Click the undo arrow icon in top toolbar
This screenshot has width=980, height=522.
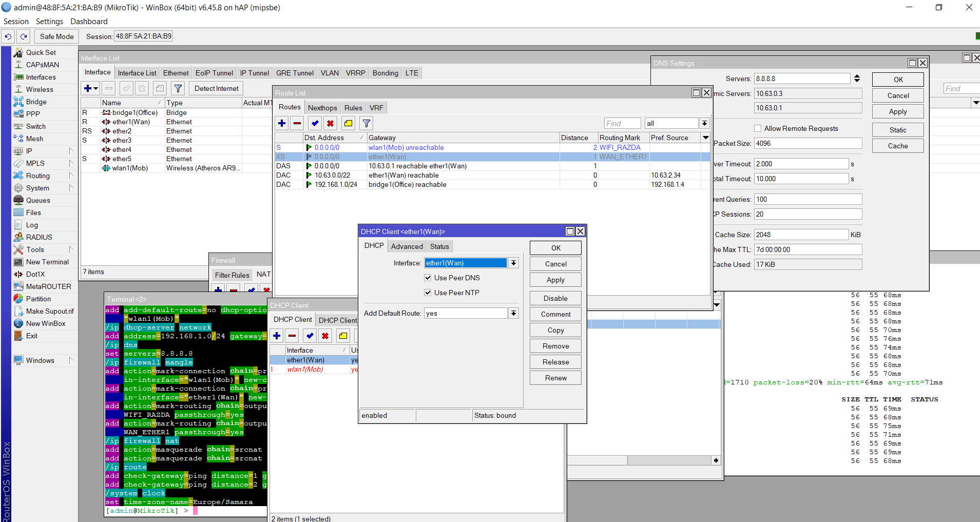tap(8, 36)
